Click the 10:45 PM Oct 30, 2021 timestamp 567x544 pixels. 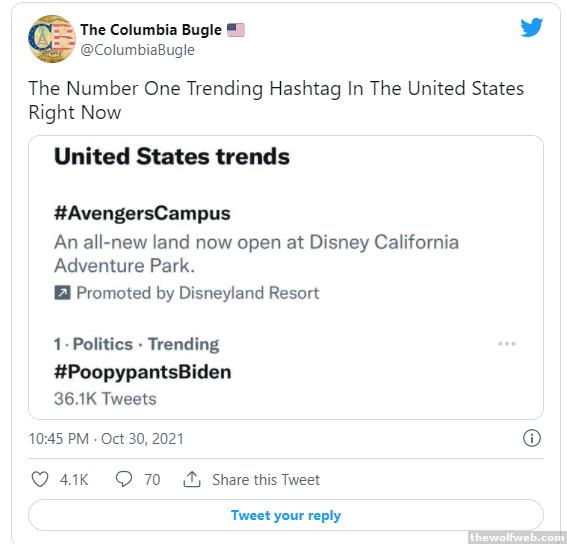click(x=106, y=439)
